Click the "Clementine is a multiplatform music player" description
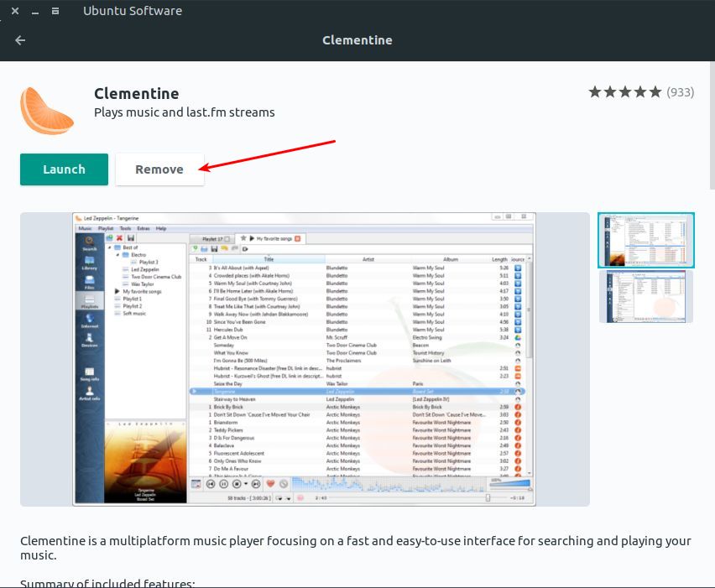The image size is (715, 588). (x=356, y=548)
